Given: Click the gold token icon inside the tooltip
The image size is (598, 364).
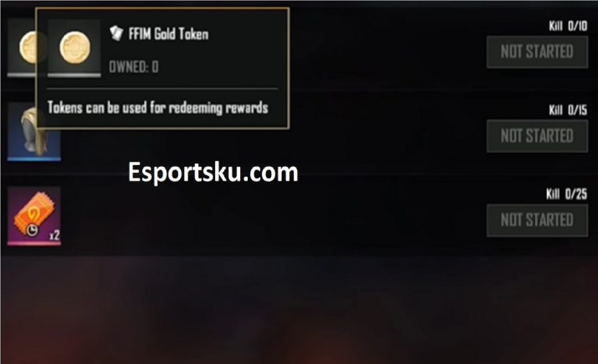Looking at the screenshot, I should 75,47.
